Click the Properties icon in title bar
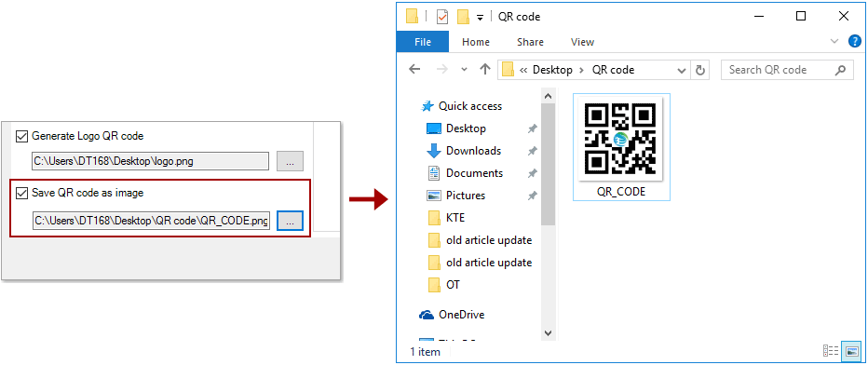Image resolution: width=868 pixels, height=365 pixels. [x=442, y=17]
